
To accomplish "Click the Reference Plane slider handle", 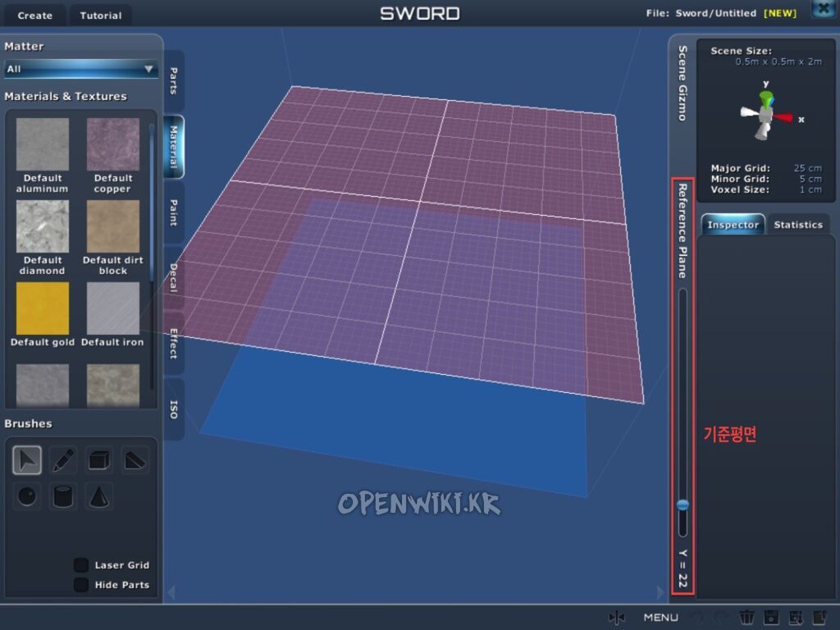I will point(682,504).
